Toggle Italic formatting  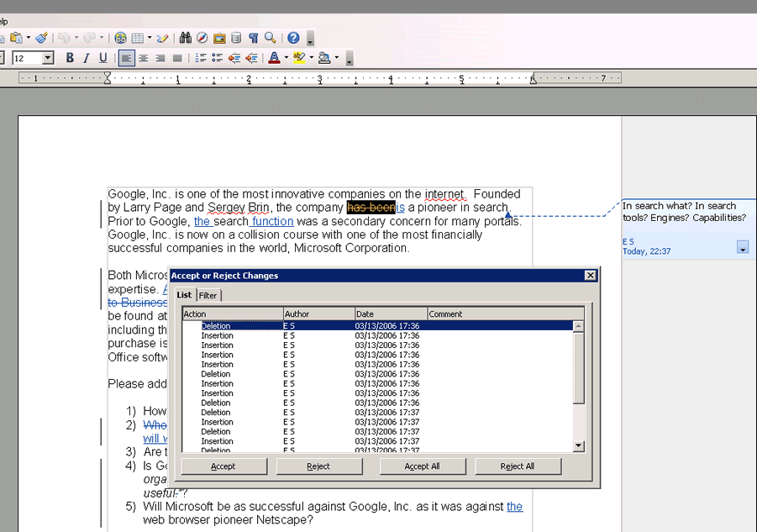[x=87, y=58]
